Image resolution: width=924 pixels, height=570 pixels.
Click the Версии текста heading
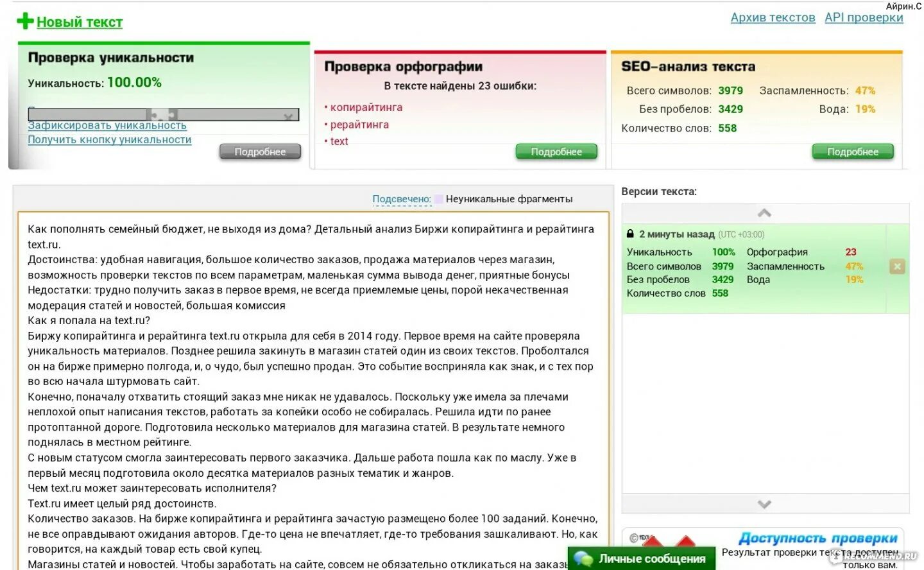(659, 191)
